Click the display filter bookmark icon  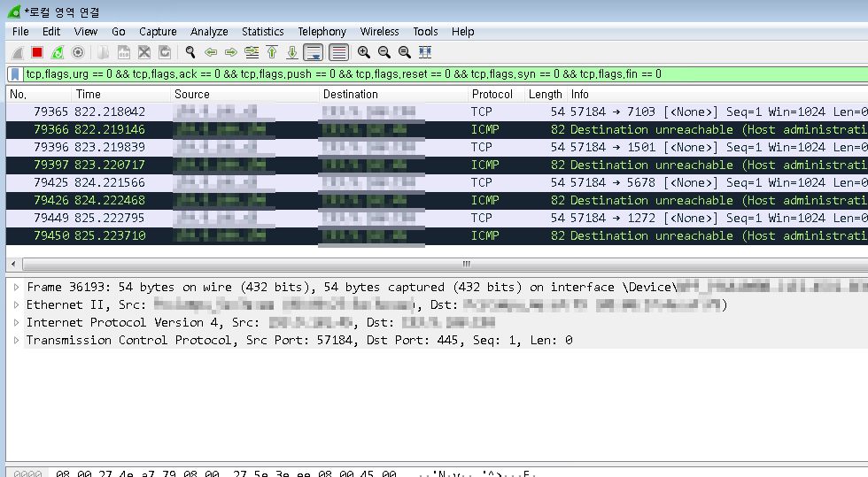point(15,74)
